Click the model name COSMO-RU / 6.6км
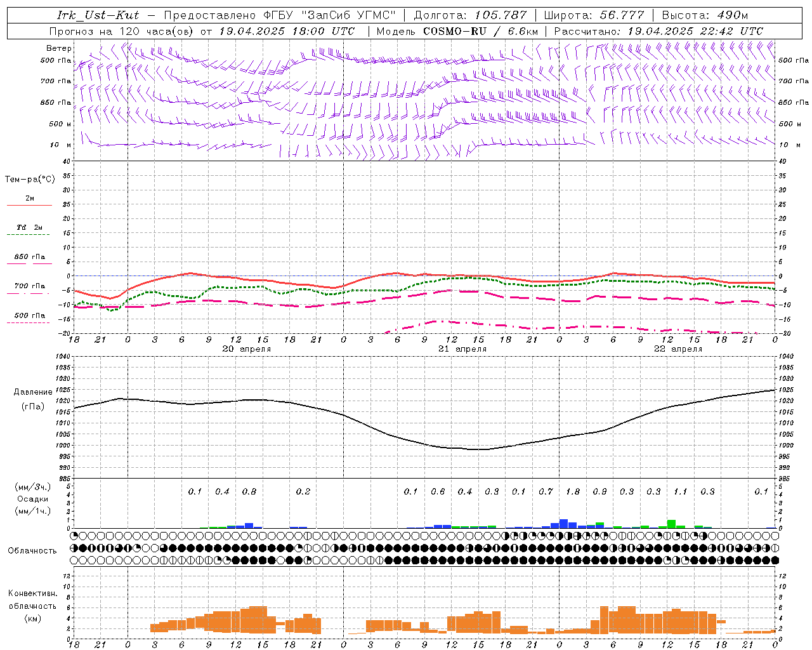The image size is (812, 650). click(x=480, y=30)
